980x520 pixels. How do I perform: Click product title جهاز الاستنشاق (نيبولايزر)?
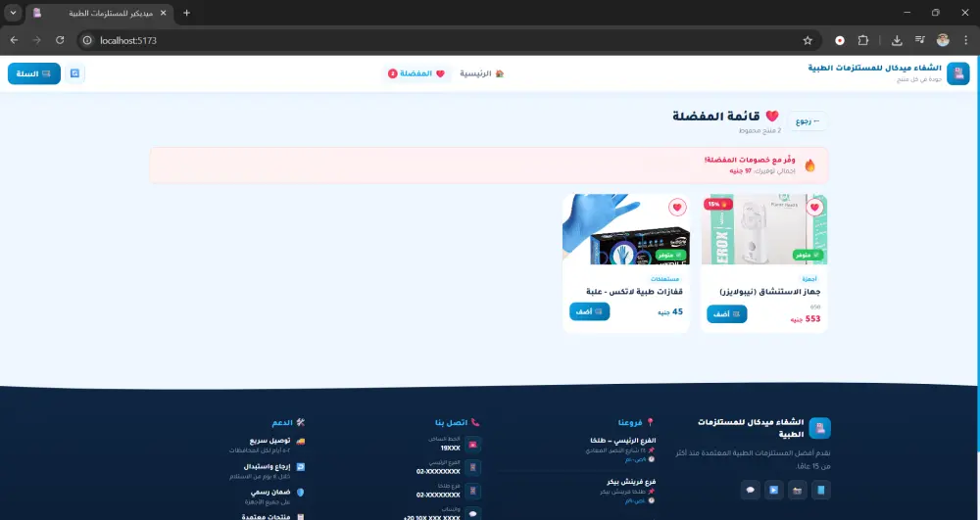[x=770, y=292]
